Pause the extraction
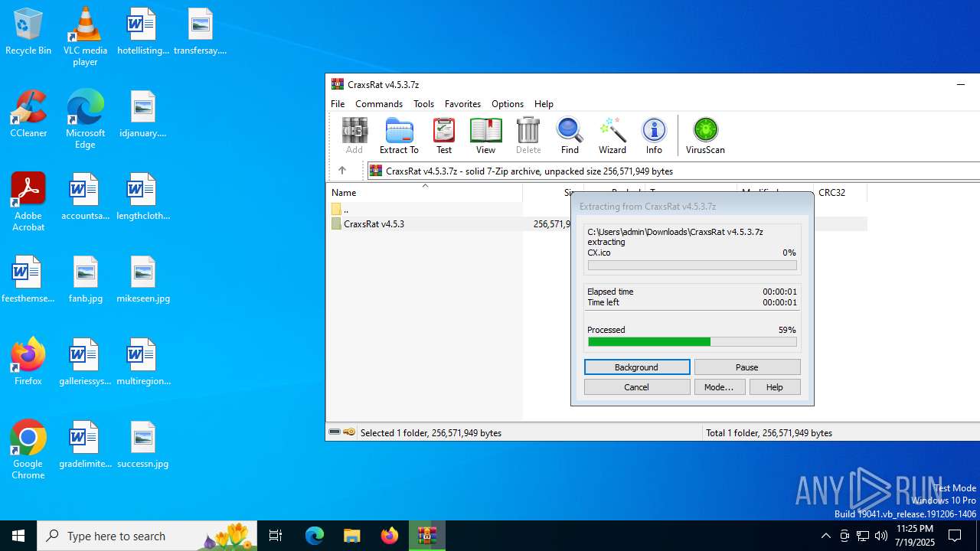The image size is (980, 551). [747, 367]
